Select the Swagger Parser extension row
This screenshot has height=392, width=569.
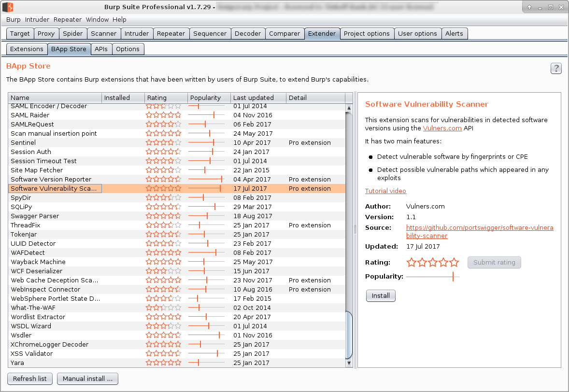point(177,216)
